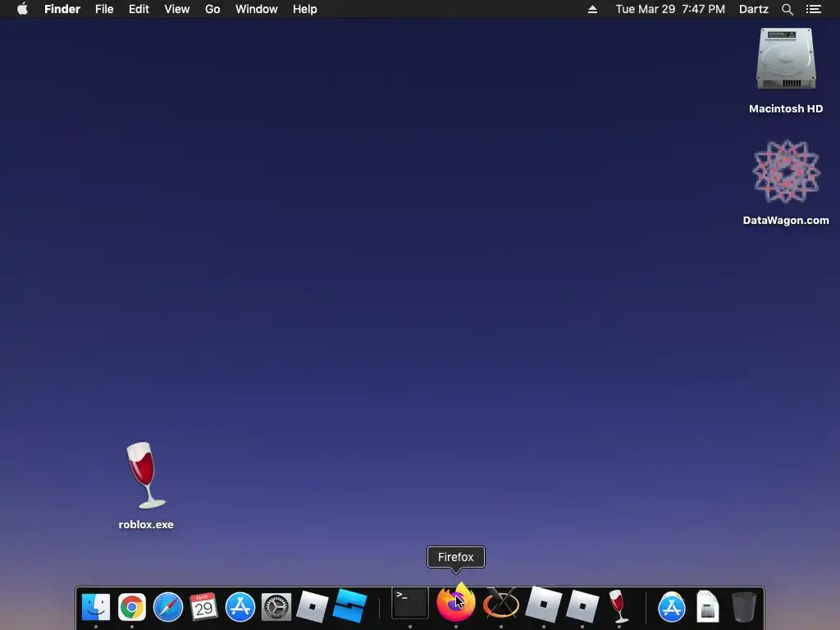Click the Macintosh HD label

point(786,109)
